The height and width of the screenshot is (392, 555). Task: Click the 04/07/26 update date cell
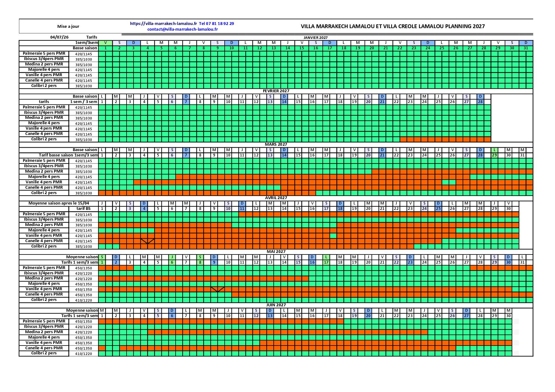[x=59, y=37]
